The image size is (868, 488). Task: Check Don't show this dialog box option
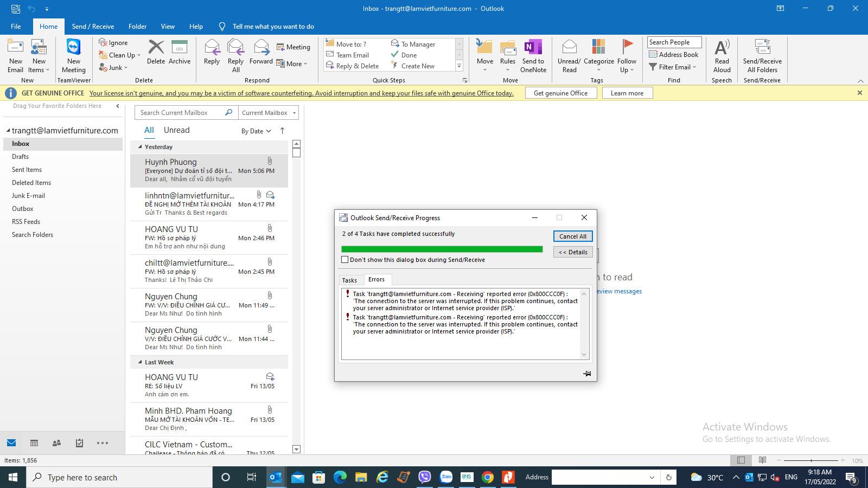click(x=344, y=260)
